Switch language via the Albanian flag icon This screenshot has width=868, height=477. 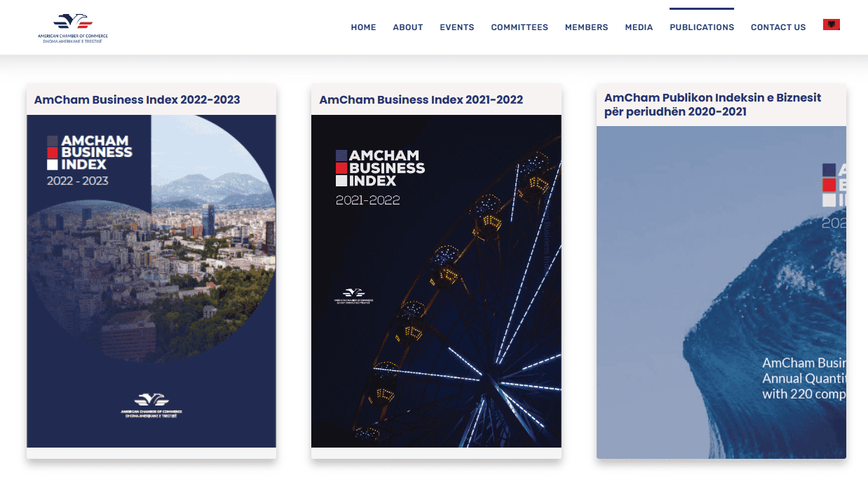(x=832, y=25)
